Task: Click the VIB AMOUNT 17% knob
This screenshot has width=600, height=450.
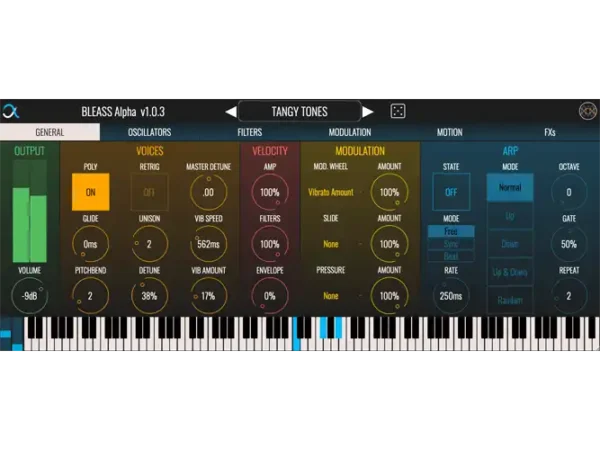Action: pos(208,296)
